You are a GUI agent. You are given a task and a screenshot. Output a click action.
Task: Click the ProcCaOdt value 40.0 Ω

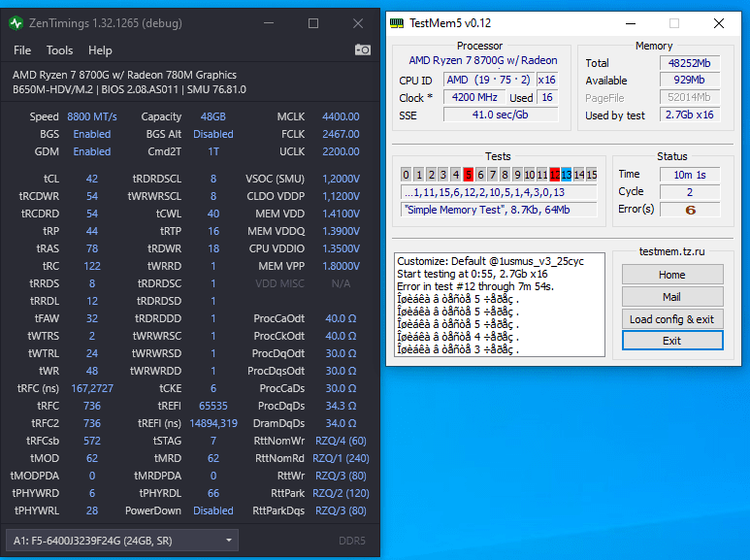click(x=341, y=318)
